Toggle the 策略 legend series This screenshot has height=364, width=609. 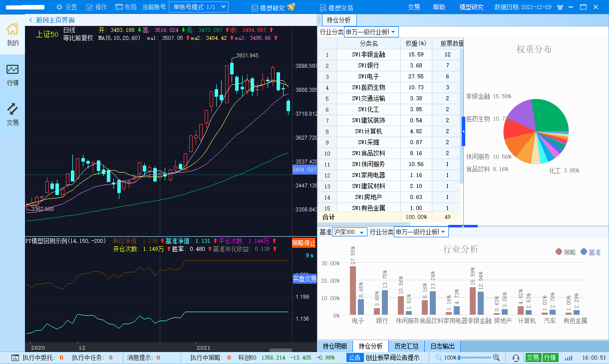pos(565,252)
